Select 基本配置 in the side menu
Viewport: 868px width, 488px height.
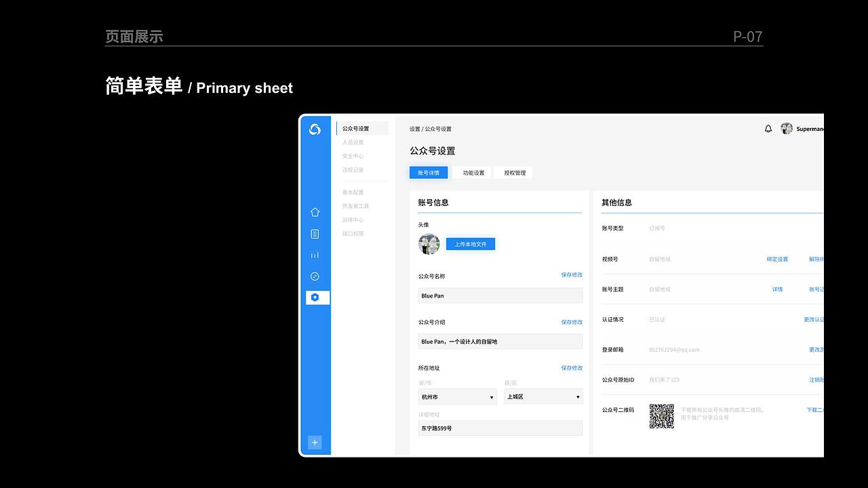point(353,192)
